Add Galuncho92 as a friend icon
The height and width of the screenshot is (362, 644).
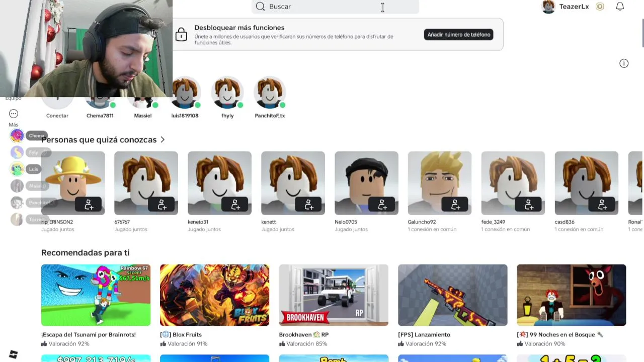point(455,205)
